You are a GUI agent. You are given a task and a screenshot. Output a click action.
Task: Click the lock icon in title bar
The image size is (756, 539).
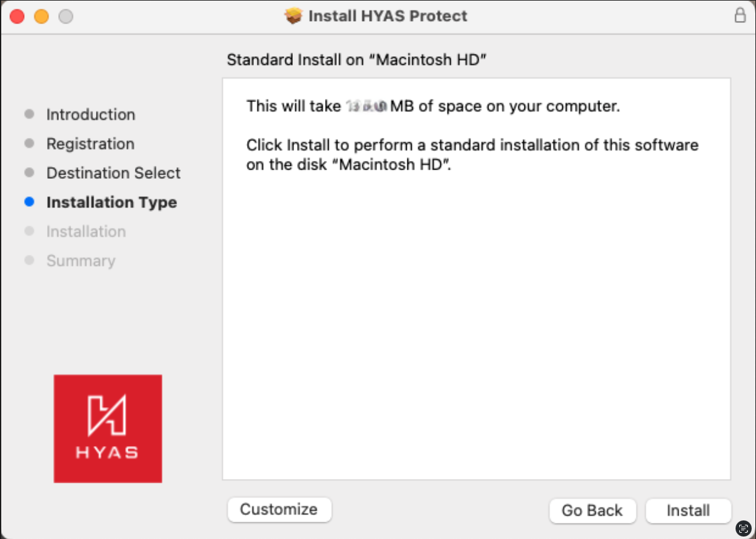click(x=740, y=15)
